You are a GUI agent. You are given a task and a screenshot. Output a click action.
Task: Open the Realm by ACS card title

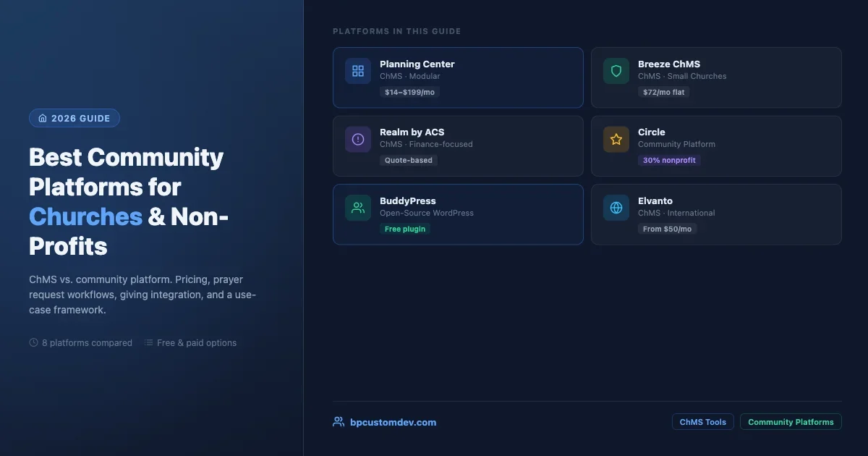coord(412,132)
